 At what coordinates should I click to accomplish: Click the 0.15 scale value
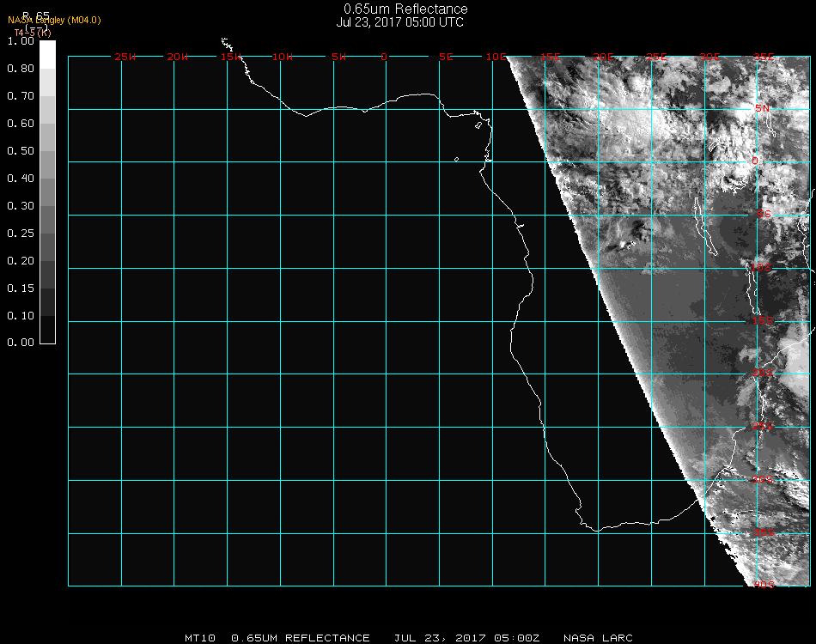(21, 289)
